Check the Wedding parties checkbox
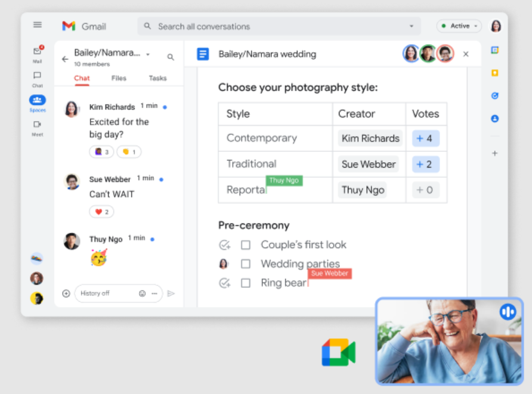This screenshot has height=394, width=532. (x=246, y=264)
